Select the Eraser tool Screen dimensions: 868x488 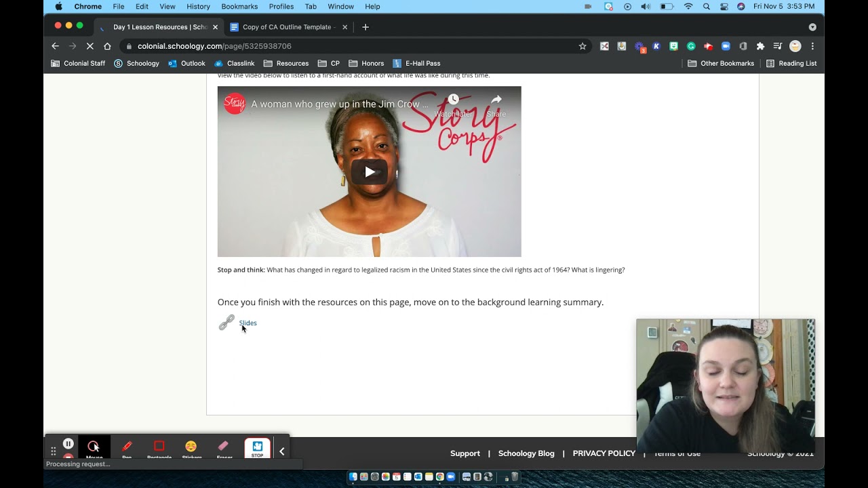[224, 448]
